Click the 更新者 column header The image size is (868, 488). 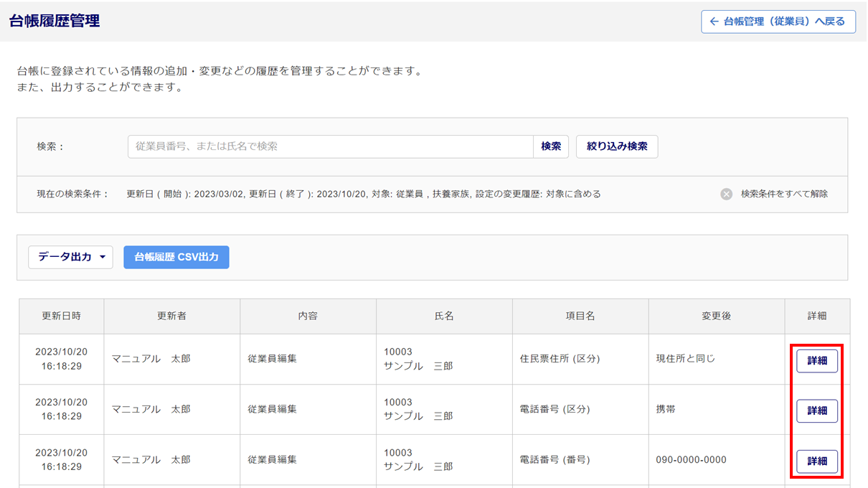[x=171, y=316]
